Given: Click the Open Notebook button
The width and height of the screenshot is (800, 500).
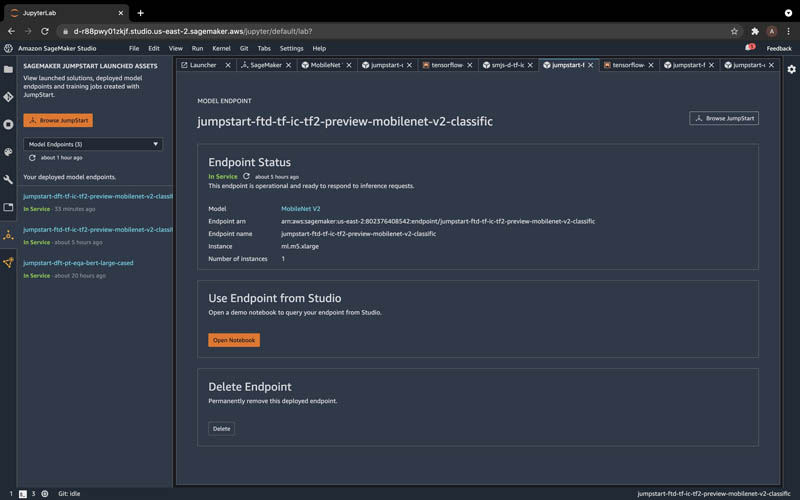Looking at the screenshot, I should [234, 340].
